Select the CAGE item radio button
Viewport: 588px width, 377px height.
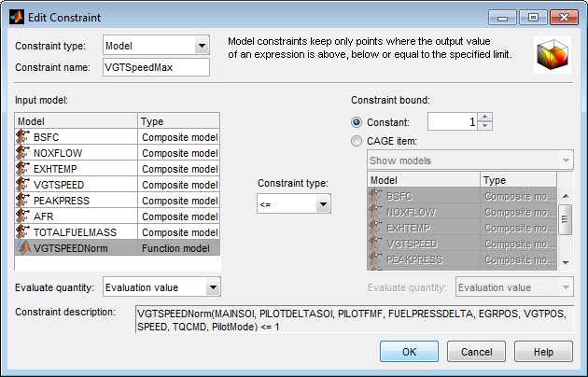[357, 141]
